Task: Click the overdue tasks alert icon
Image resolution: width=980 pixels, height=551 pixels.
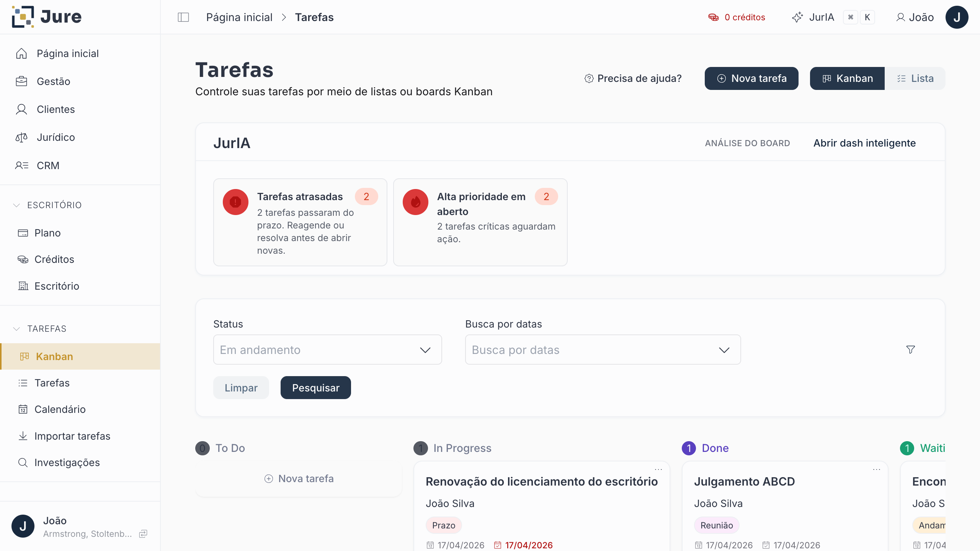Action: 235,202
